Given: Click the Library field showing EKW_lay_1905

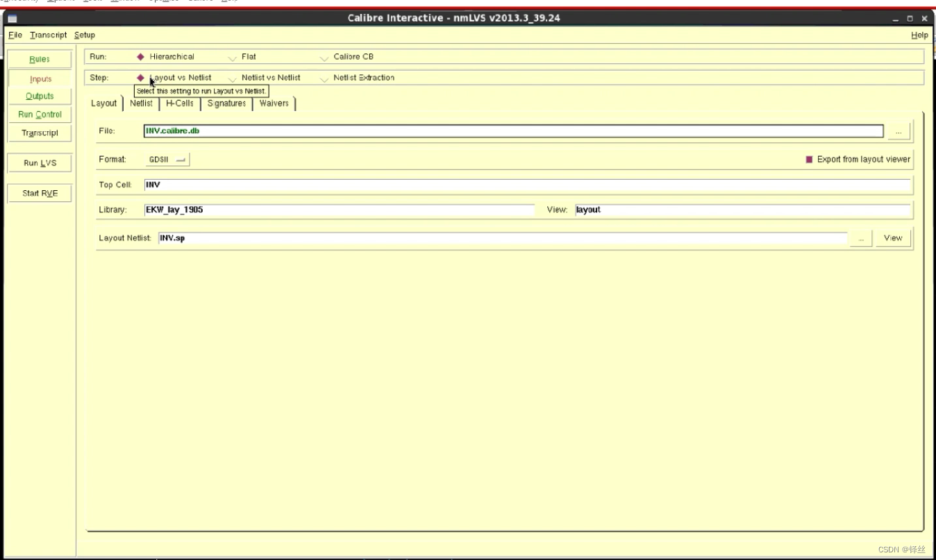Looking at the screenshot, I should [340, 210].
